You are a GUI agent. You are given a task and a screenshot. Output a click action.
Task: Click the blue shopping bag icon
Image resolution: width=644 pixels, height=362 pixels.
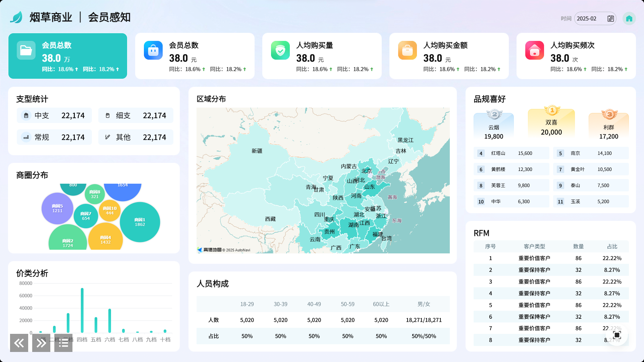coord(153,51)
